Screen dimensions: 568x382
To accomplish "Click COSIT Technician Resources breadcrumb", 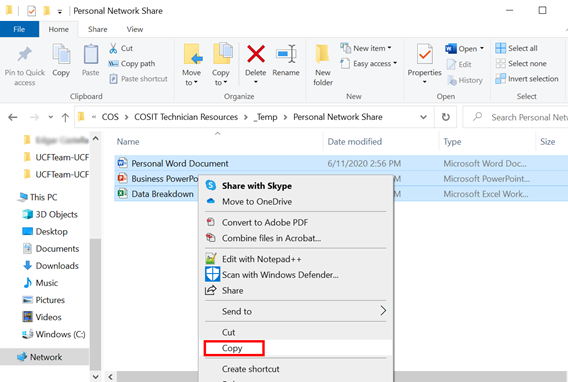I will click(186, 117).
